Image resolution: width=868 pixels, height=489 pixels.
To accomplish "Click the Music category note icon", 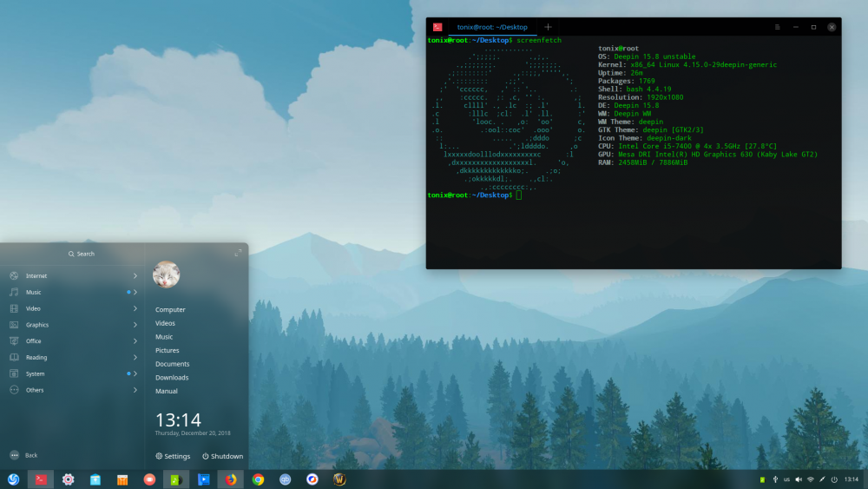I will pyautogui.click(x=14, y=292).
